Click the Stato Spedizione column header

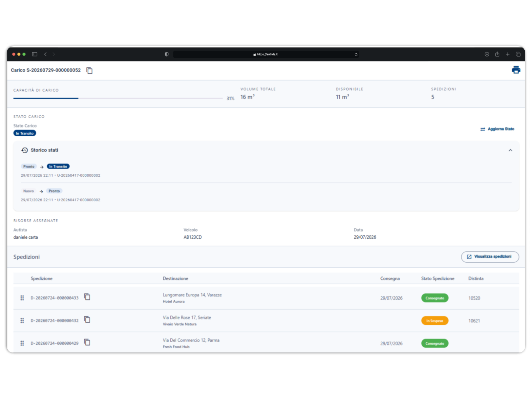(x=438, y=278)
